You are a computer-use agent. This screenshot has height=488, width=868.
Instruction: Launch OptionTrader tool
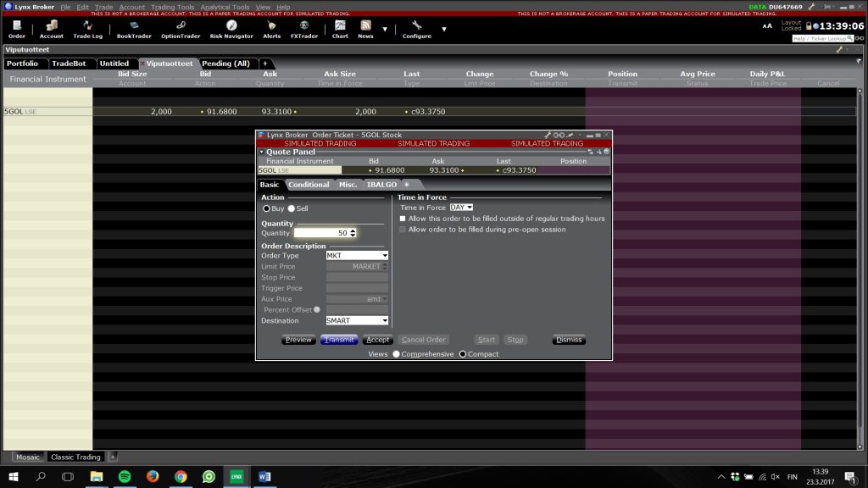click(x=181, y=30)
